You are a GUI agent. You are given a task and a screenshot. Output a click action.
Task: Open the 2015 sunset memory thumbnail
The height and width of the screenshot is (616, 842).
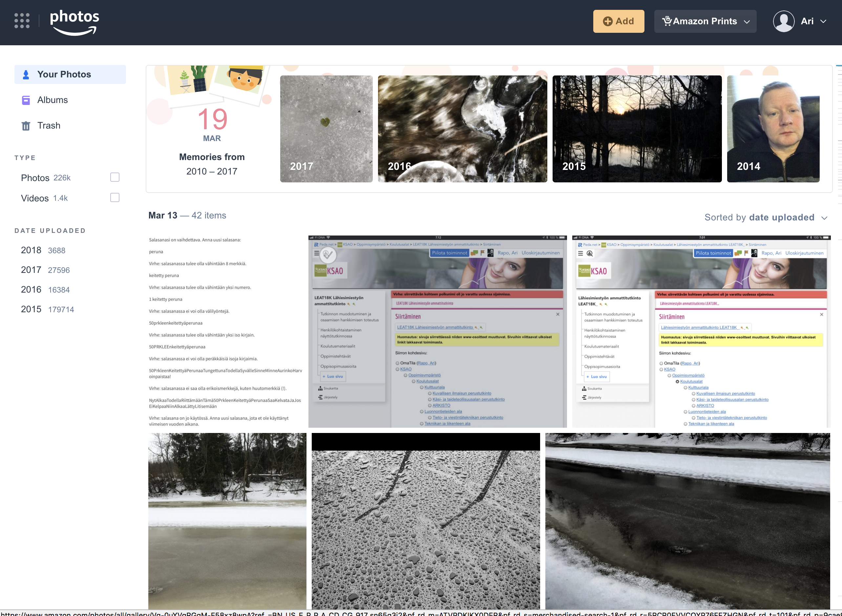tap(637, 129)
